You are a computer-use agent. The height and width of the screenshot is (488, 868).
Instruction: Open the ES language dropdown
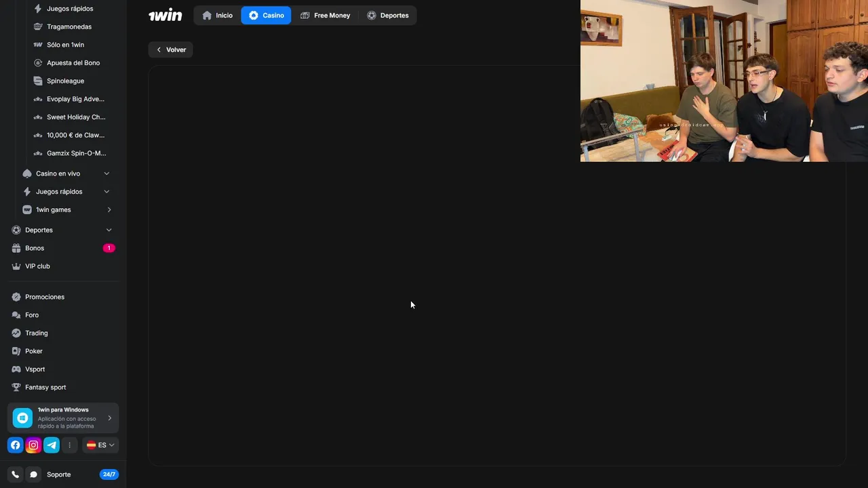(x=100, y=445)
